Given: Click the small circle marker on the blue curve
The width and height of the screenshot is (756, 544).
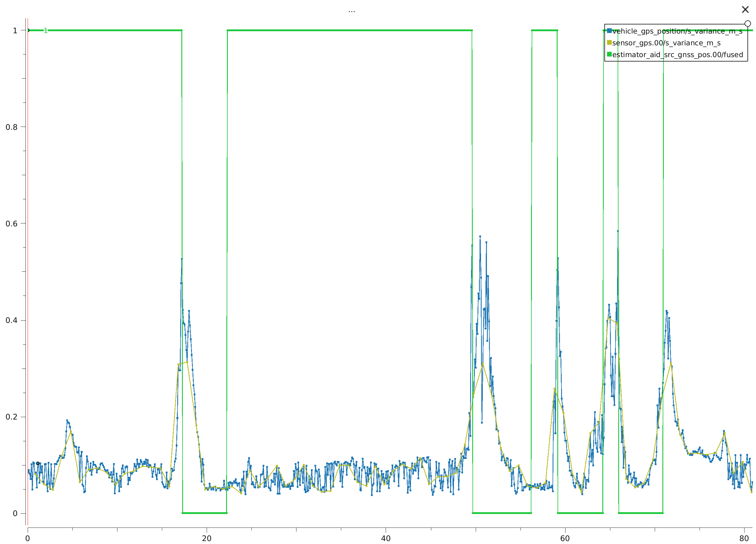Looking at the screenshot, I should pos(38,463).
